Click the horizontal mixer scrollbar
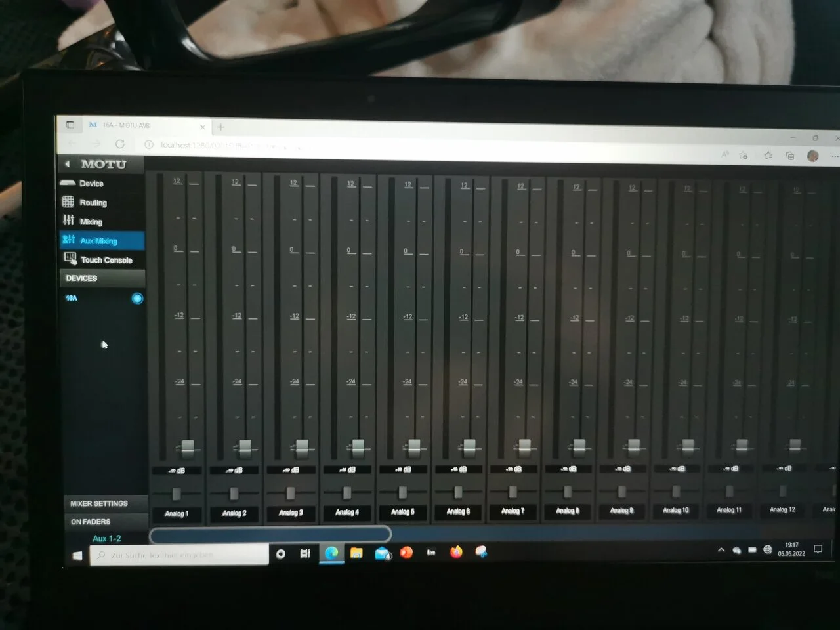The width and height of the screenshot is (840, 630). point(270,535)
